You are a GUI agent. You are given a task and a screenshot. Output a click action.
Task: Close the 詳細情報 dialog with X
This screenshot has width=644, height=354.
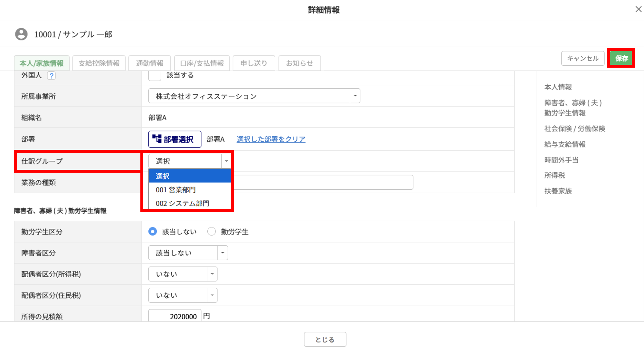pos(638,9)
